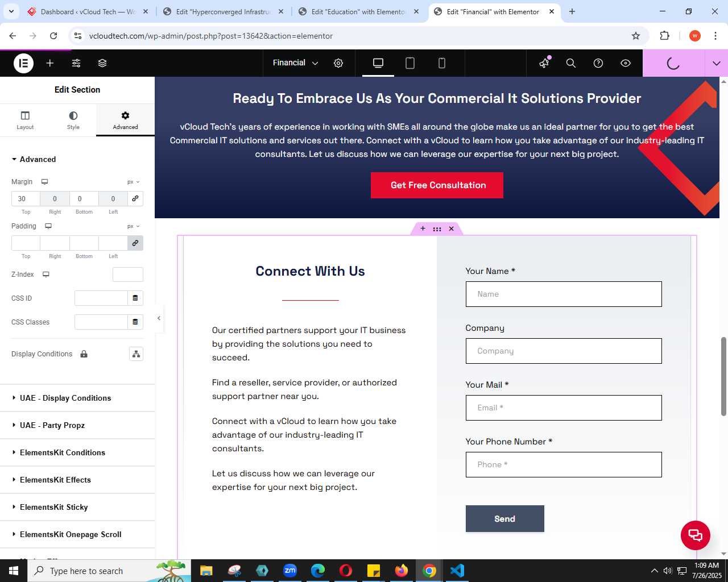
Task: Select the Advanced tab
Action: (125, 120)
